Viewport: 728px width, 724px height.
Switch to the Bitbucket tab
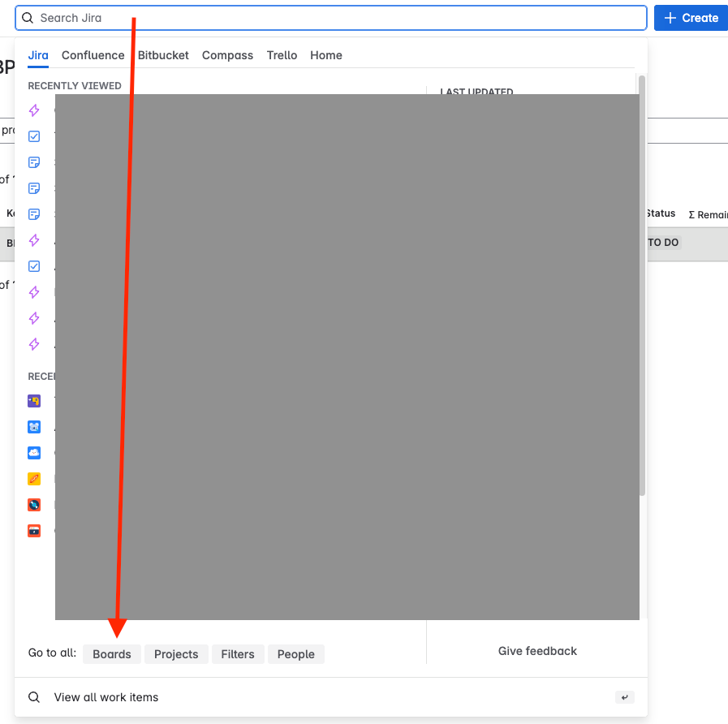163,55
